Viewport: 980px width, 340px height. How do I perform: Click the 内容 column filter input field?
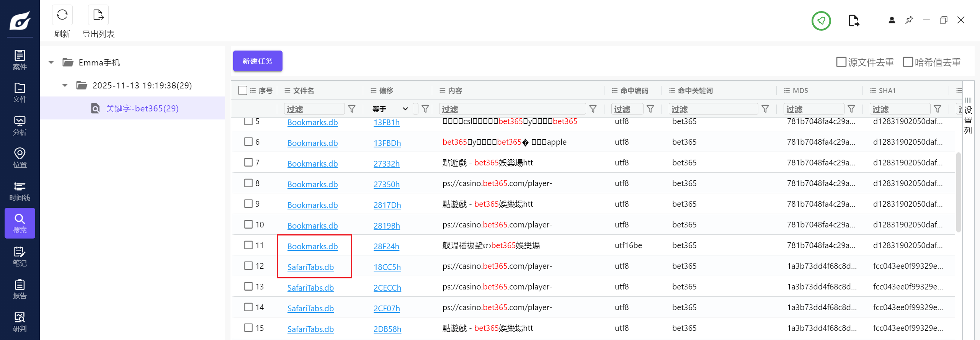[x=512, y=109]
